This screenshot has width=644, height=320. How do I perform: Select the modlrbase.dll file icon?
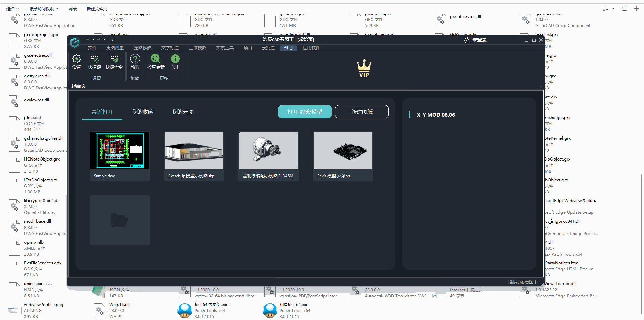pyautogui.click(x=14, y=228)
